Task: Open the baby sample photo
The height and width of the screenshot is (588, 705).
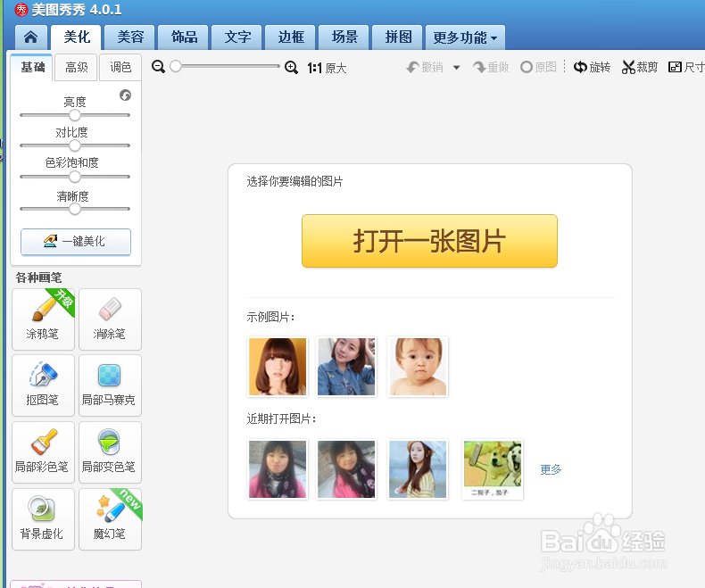Action: tap(418, 367)
